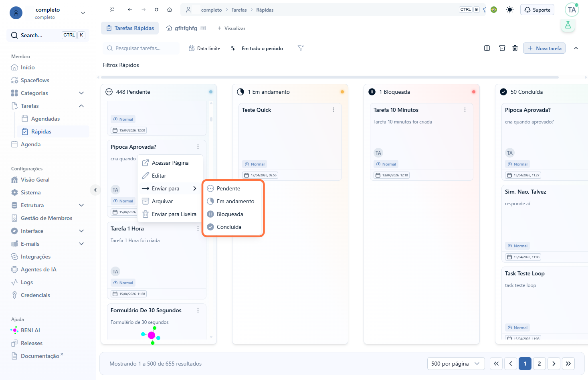Click the horizontal scrollbar above the columns

point(330,77)
